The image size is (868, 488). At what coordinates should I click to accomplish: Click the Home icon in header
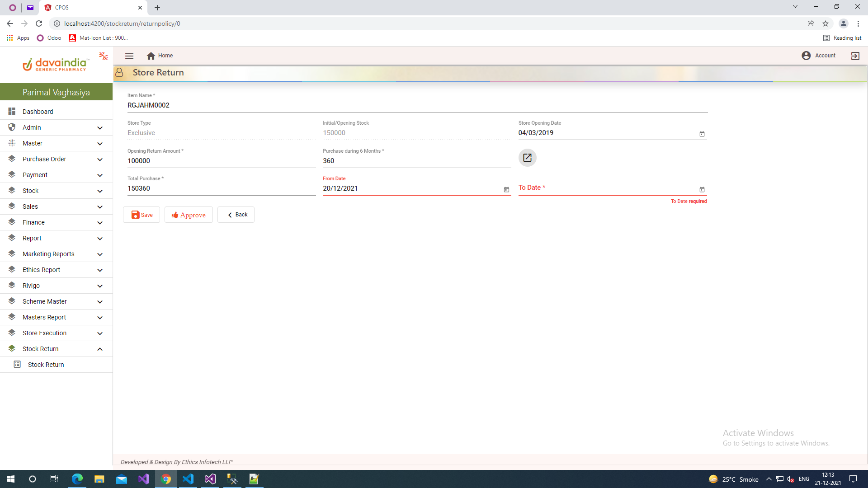[x=151, y=56]
